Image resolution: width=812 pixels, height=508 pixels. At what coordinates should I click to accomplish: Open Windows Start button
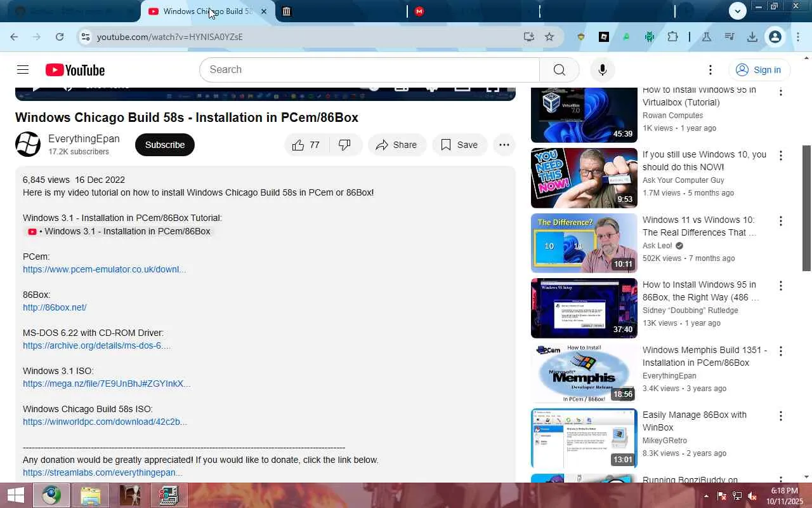(15, 495)
